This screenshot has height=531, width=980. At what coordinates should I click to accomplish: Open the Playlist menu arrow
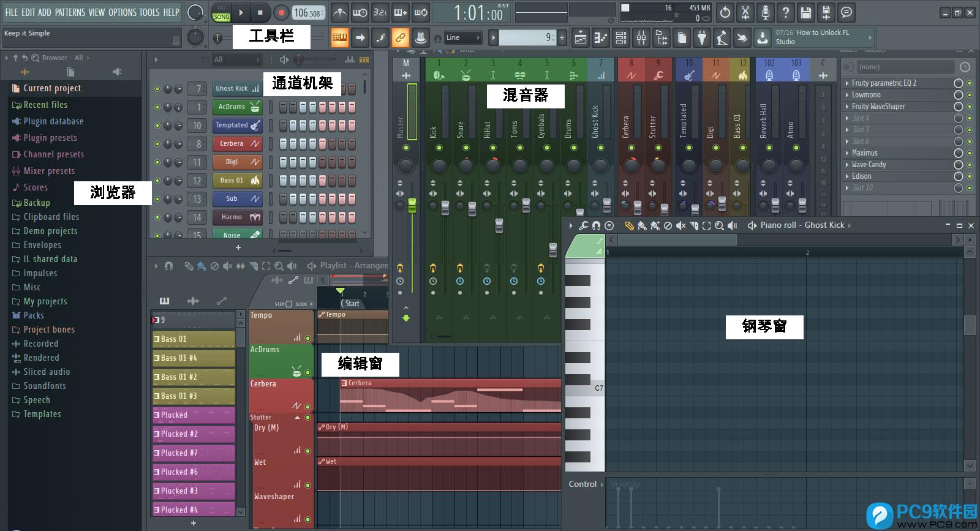pos(156,266)
